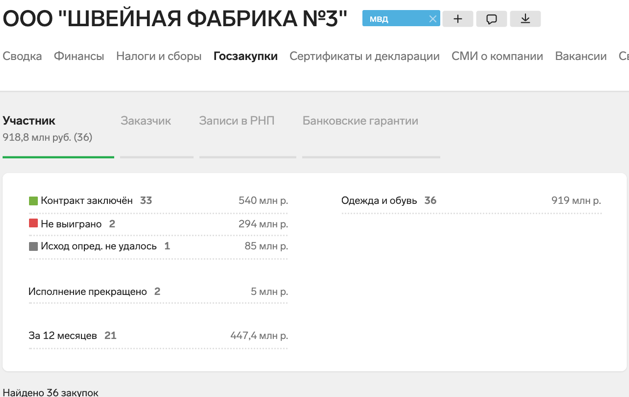The image size is (629, 397).
Task: Filter by За 12 месяцев row
Action: click(x=158, y=336)
